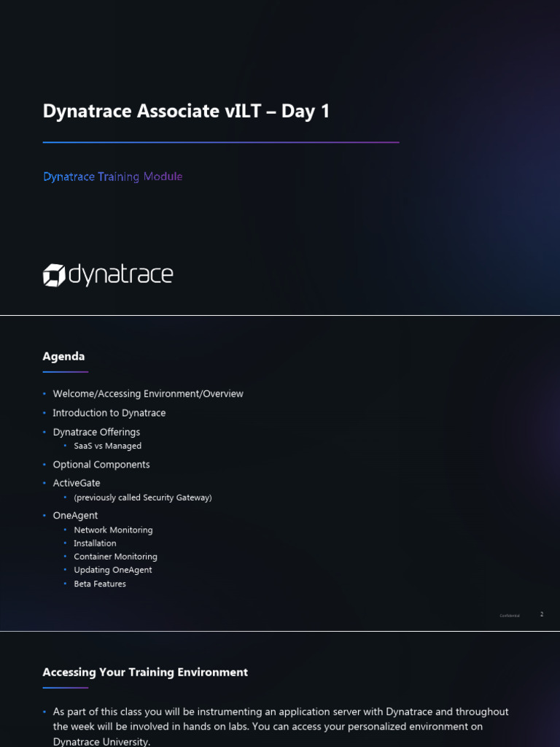Select 'Introduction to Dynatrace' agenda item
The width and height of the screenshot is (560, 747).
[109, 413]
